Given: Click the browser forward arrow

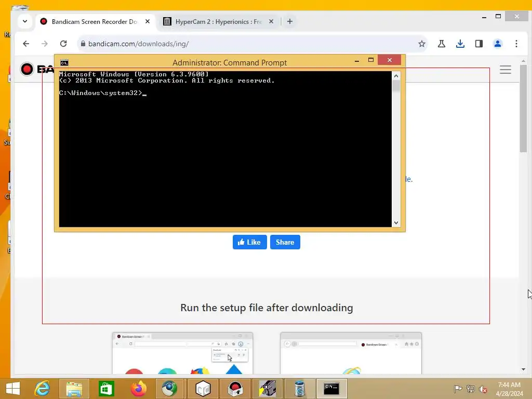Looking at the screenshot, I should (45, 44).
